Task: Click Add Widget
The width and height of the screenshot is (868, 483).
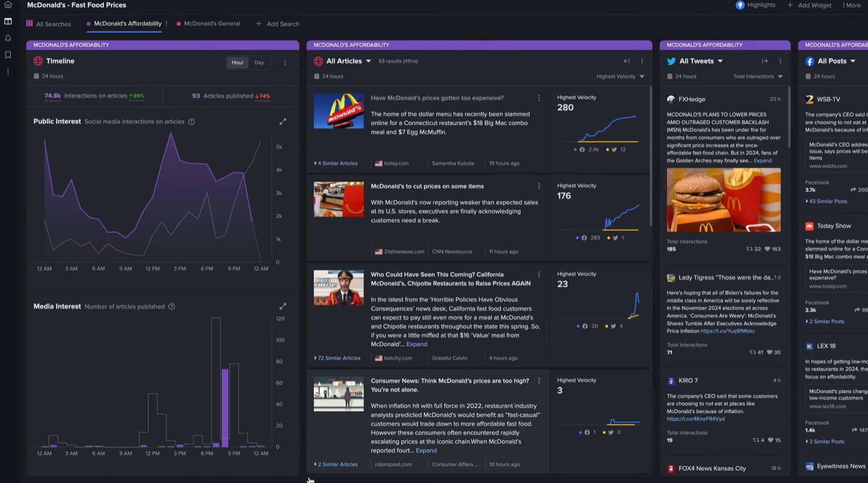Action: pos(809,5)
